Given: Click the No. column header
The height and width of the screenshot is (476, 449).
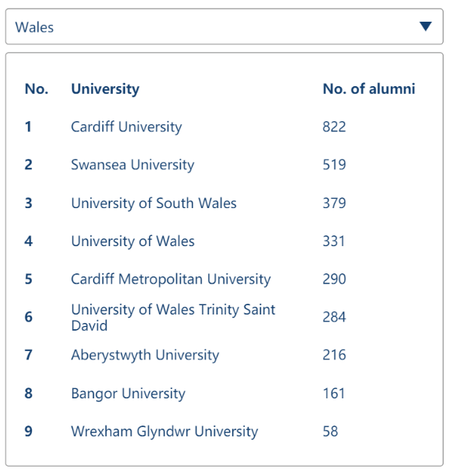Looking at the screenshot, I should tap(37, 89).
